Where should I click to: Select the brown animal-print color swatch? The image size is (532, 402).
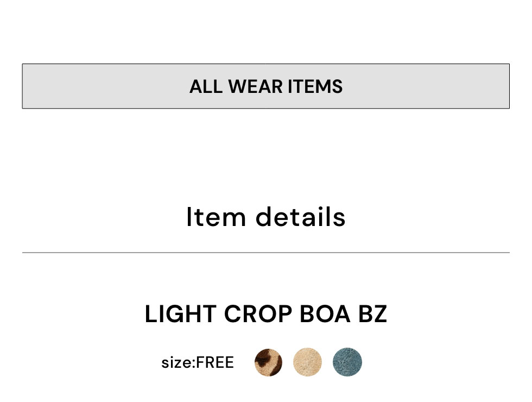click(268, 362)
